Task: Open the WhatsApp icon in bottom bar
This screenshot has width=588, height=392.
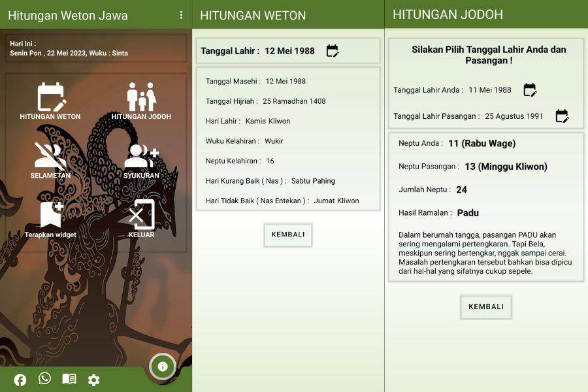Action: [x=44, y=378]
